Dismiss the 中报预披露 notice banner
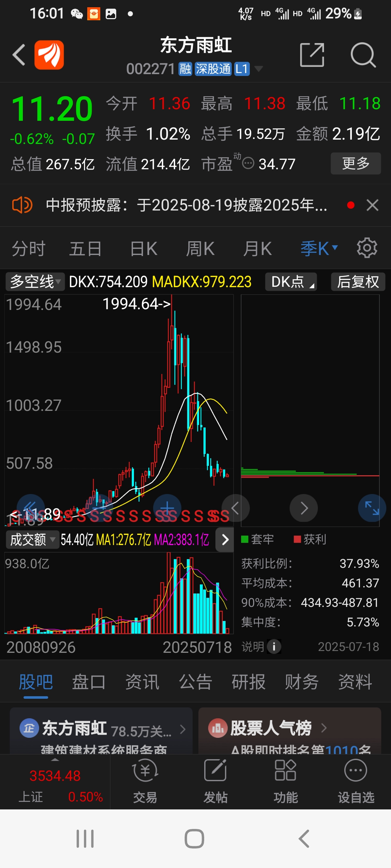This screenshot has height=868, width=391. (x=373, y=205)
